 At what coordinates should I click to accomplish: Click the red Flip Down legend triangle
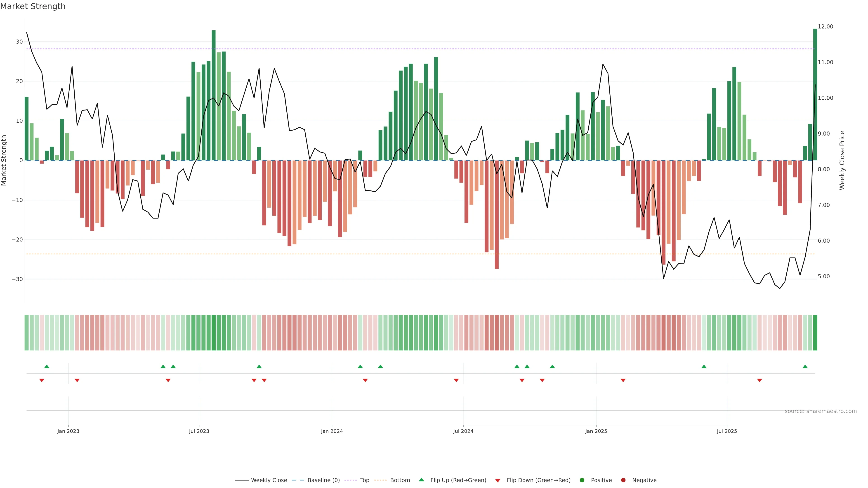click(498, 480)
